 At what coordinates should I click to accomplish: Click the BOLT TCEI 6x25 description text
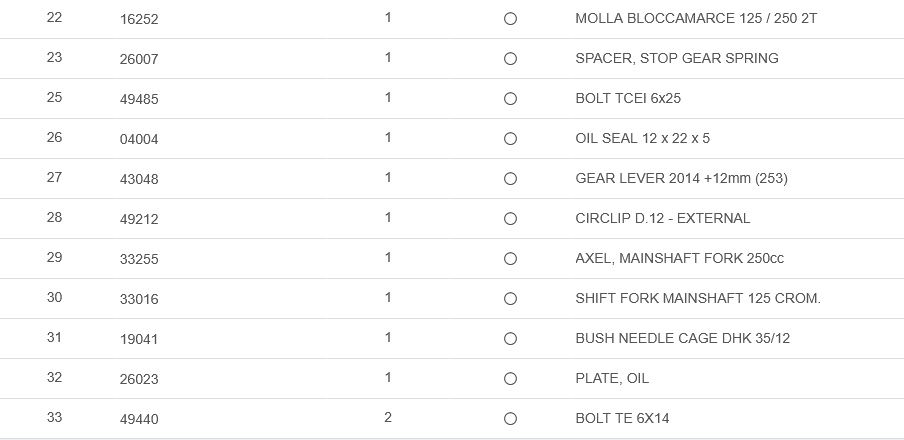(628, 99)
